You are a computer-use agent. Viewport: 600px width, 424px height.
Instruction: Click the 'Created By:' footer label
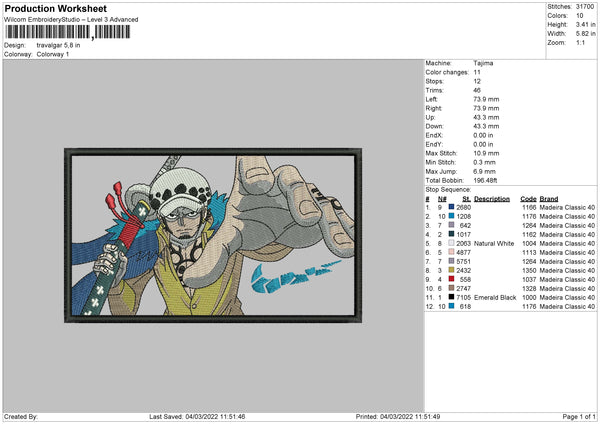point(21,416)
